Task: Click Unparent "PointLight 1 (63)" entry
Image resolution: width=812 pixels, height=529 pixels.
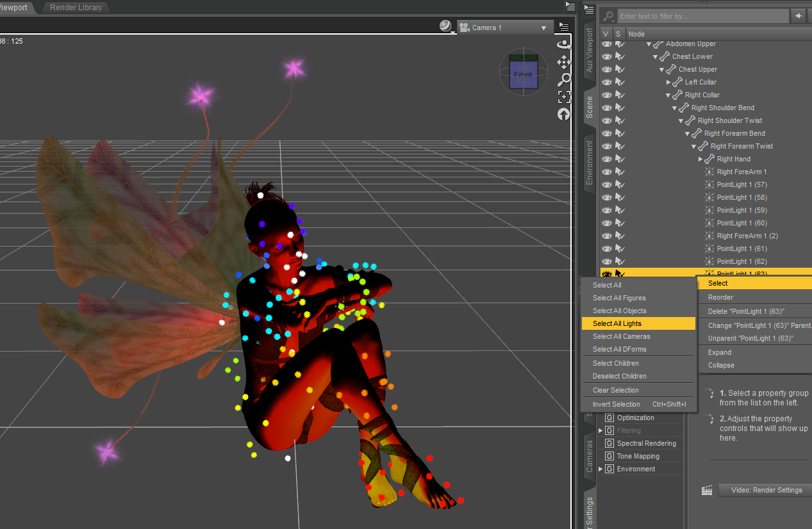Action: 754,338
